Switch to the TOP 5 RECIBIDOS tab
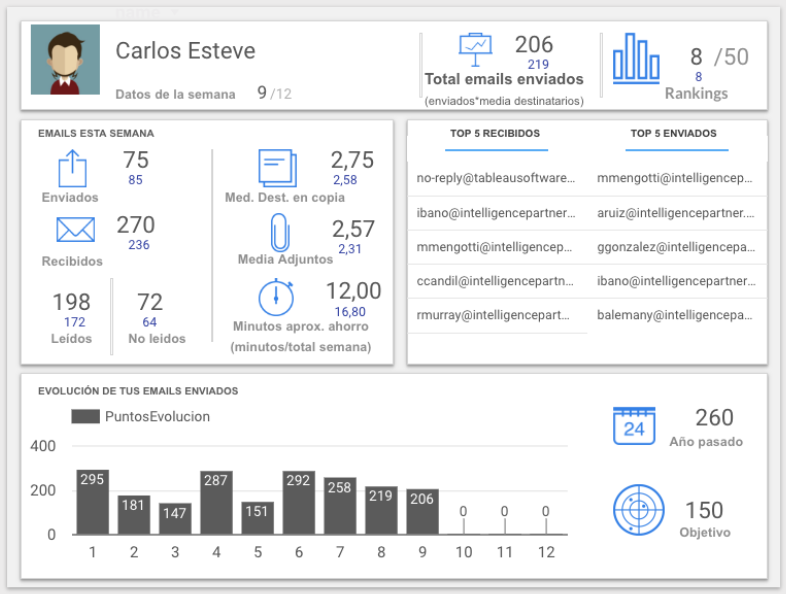The height and width of the screenshot is (594, 786). coord(495,134)
